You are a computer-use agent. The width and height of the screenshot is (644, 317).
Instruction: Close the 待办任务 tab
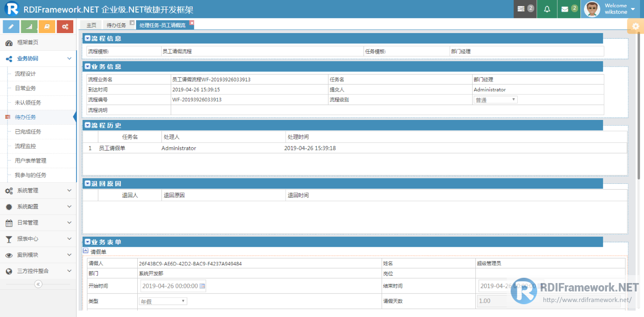pos(132,22)
